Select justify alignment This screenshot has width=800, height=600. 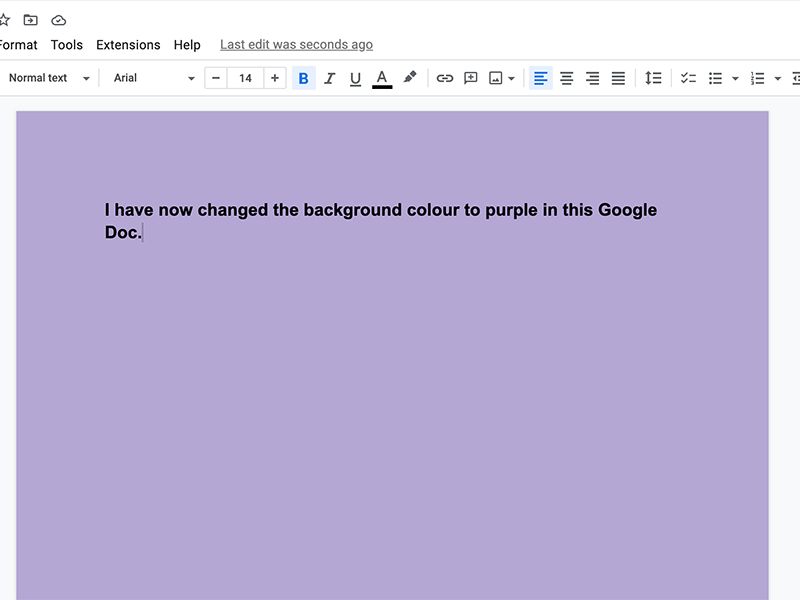[618, 78]
